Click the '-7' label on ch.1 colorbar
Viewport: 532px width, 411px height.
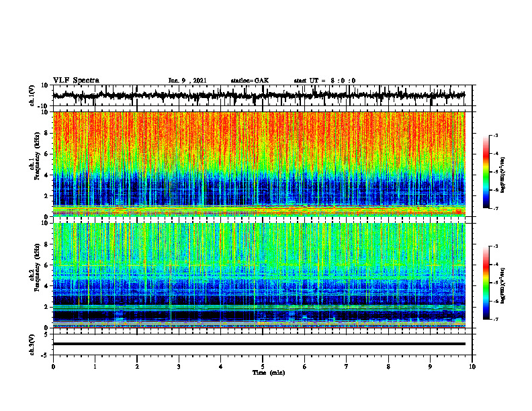[495, 208]
